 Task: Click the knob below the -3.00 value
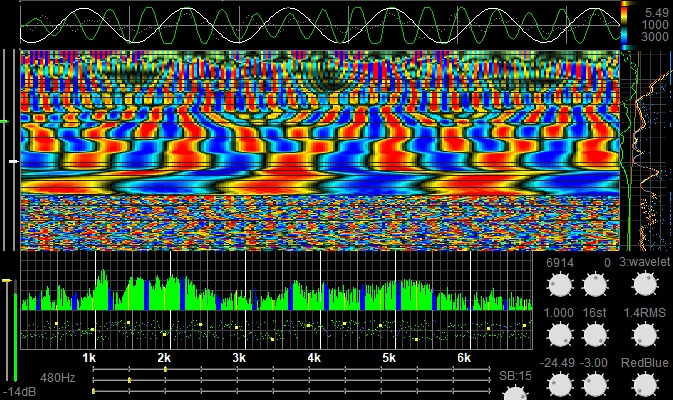595,385
